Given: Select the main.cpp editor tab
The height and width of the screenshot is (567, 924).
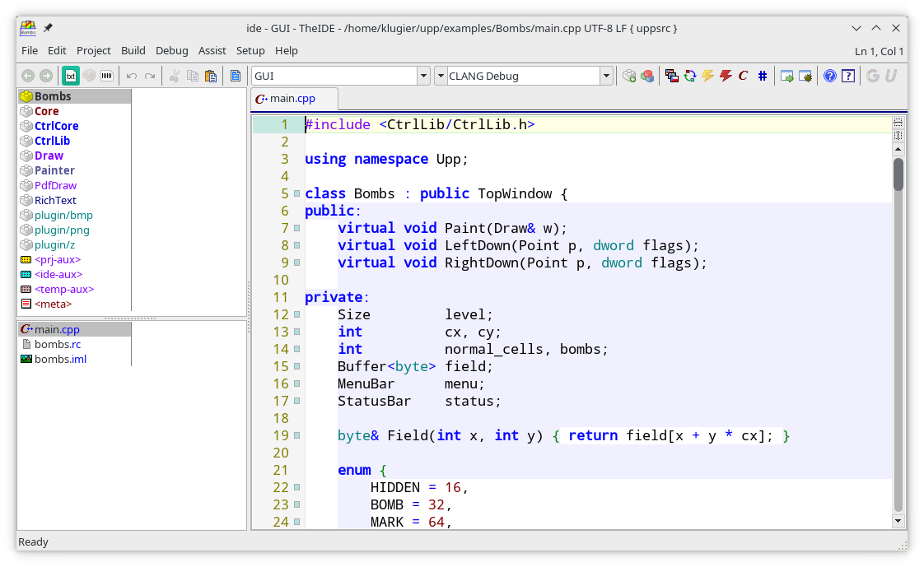Looking at the screenshot, I should (x=293, y=99).
